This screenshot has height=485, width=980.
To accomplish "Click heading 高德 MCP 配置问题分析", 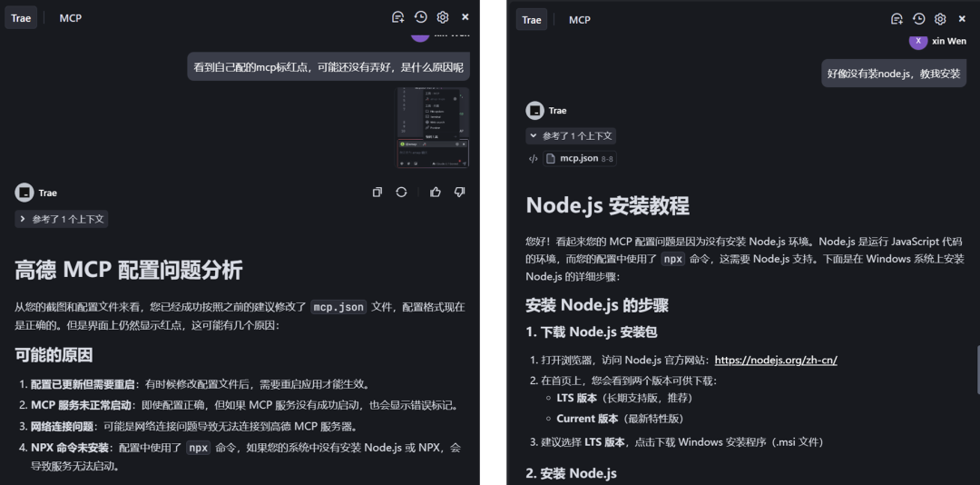I will tap(129, 271).
